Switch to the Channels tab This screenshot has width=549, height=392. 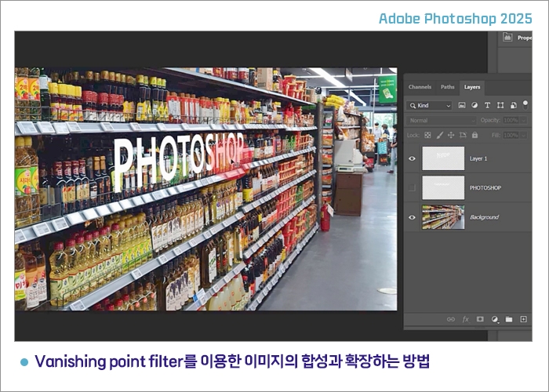click(x=420, y=87)
